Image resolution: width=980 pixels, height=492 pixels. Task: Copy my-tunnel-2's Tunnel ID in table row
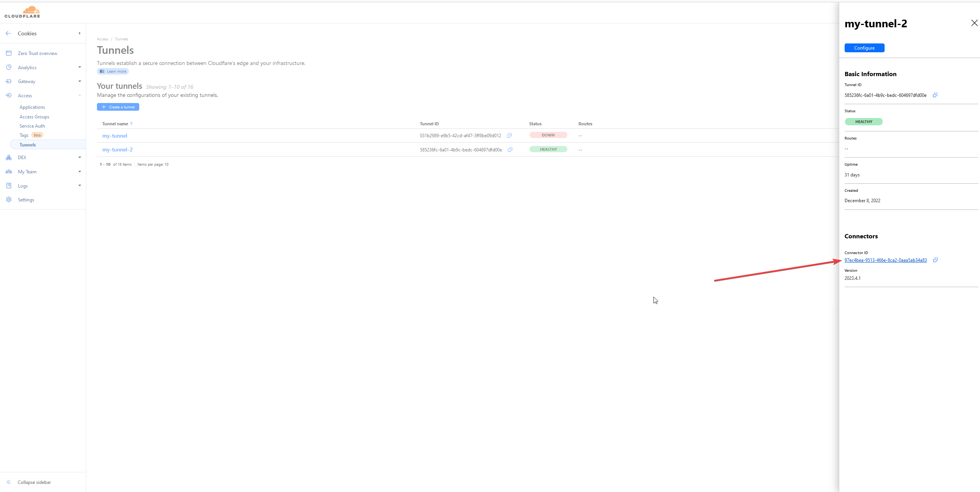coord(510,150)
